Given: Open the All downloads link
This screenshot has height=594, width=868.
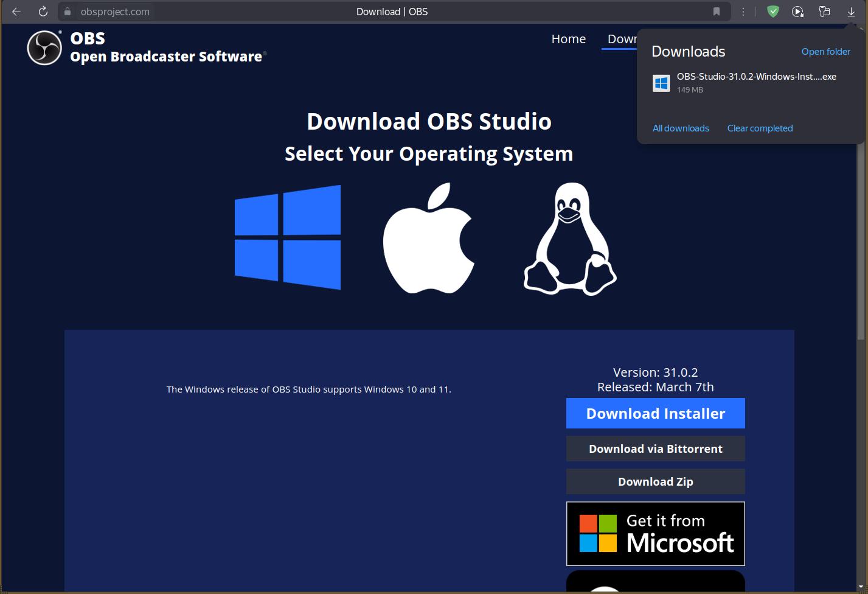Looking at the screenshot, I should [x=681, y=128].
